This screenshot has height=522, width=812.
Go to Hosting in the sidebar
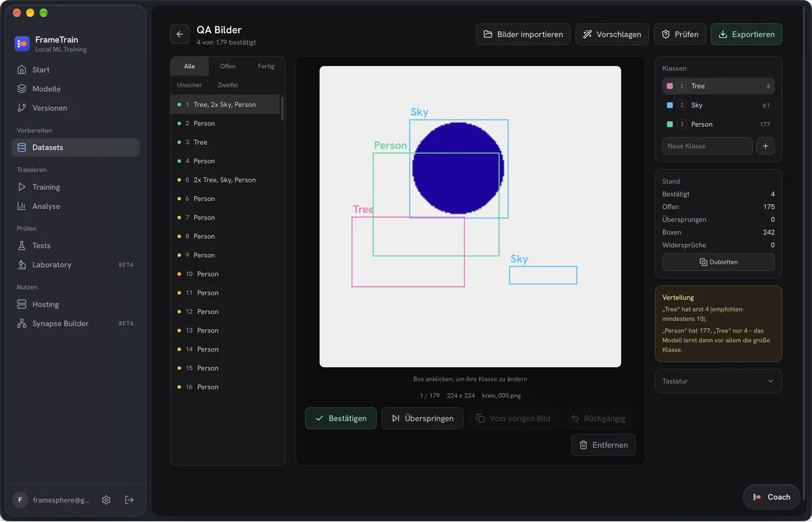[76, 304]
